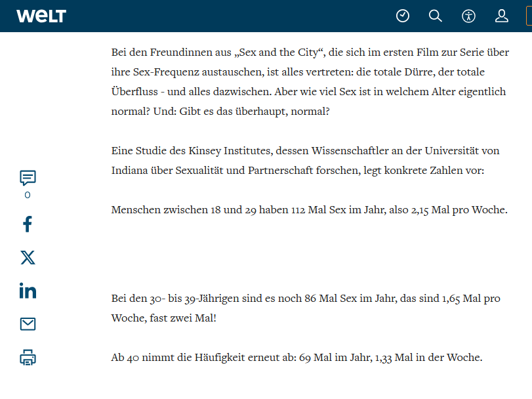Click the comment count number zero
532x399 pixels.
point(28,195)
